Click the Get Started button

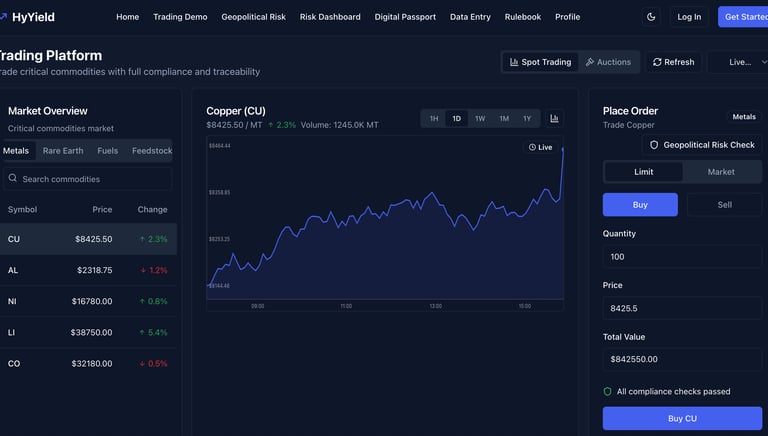[743, 17]
